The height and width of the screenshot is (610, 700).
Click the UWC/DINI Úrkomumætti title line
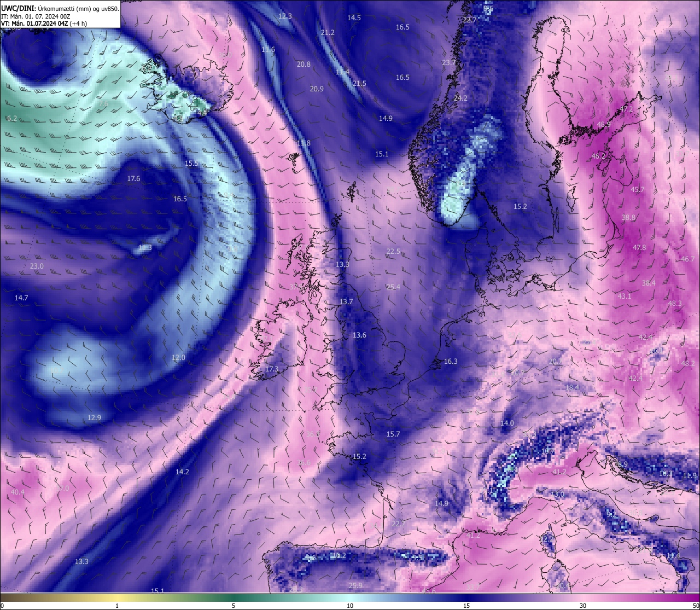[x=60, y=8]
